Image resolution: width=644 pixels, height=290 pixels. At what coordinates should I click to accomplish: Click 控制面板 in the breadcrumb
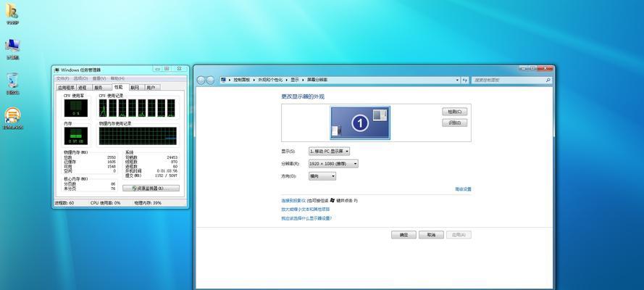(242, 80)
